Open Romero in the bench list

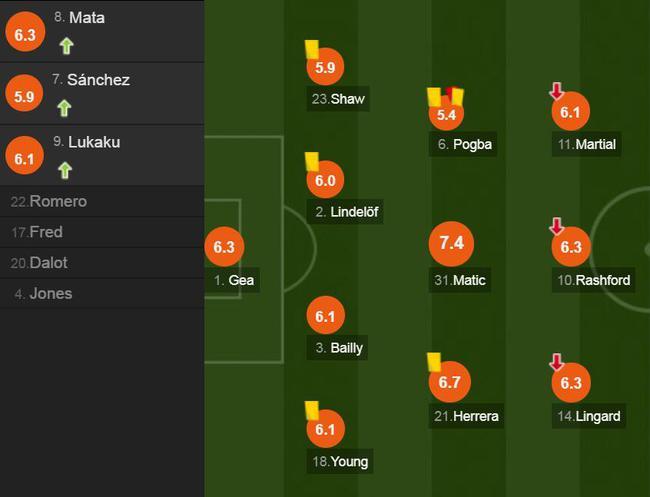(x=102, y=201)
